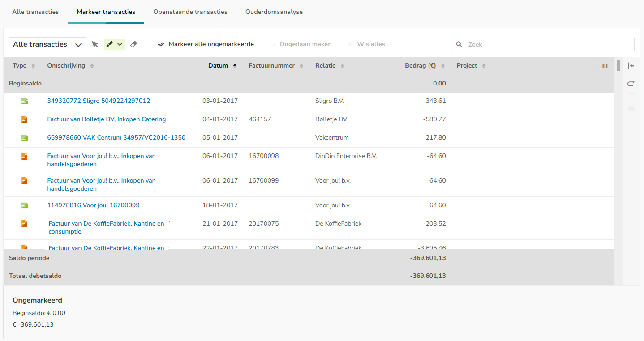Open the 114978816 Voor jou! 16700099 transaction link

93,205
